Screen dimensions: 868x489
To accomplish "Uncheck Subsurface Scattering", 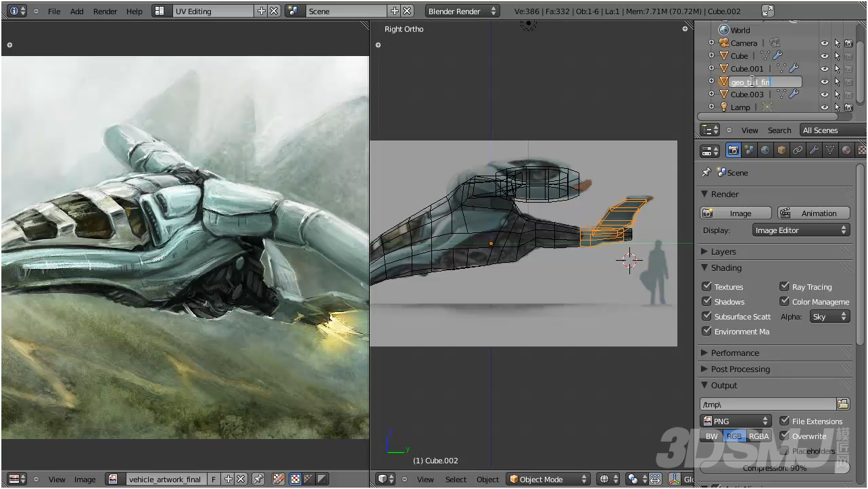I will click(706, 316).
